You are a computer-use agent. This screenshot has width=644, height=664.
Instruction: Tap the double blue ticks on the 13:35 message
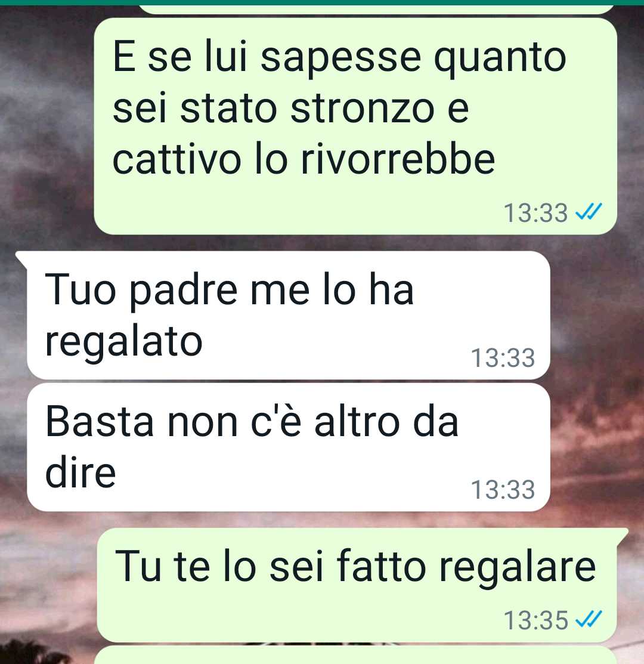(589, 620)
